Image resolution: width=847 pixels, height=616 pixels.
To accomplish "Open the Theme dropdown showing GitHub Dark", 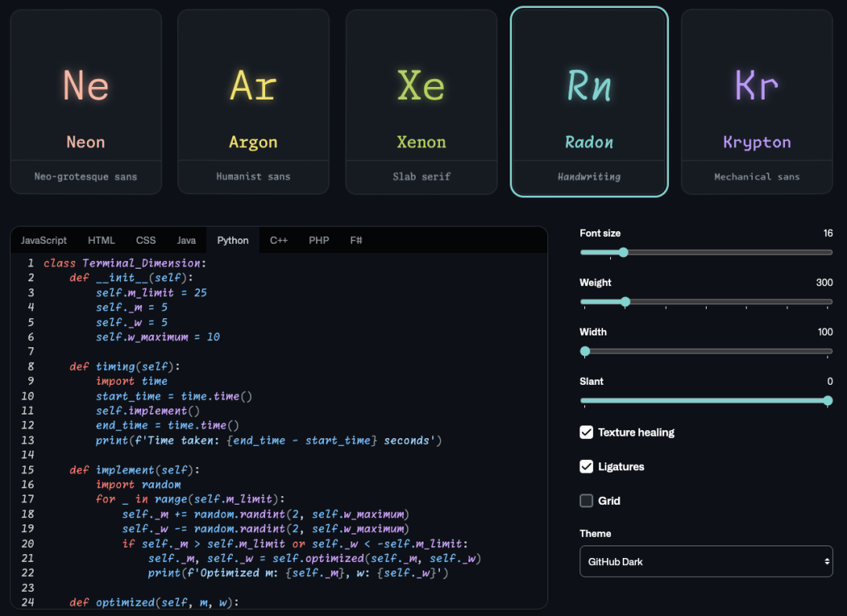I will point(706,561).
